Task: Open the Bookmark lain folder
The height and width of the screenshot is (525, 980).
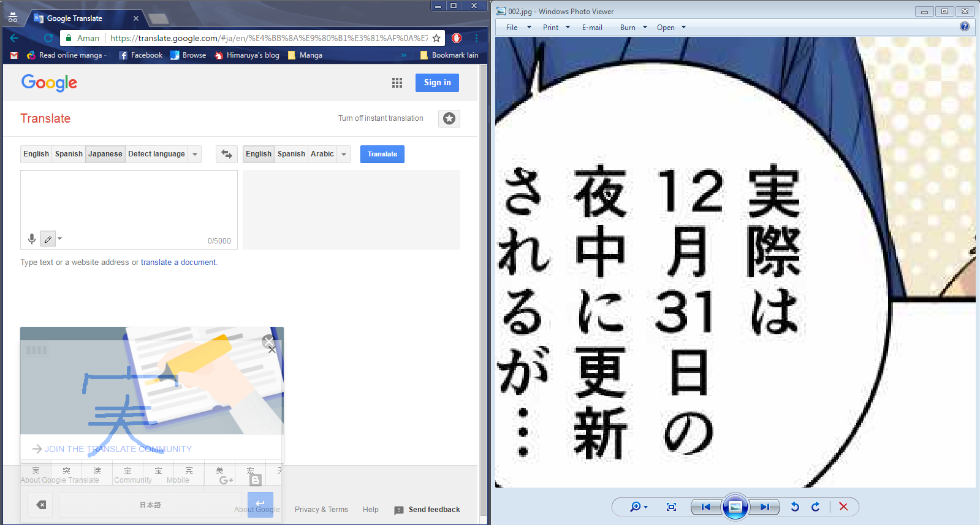Action: coord(449,55)
